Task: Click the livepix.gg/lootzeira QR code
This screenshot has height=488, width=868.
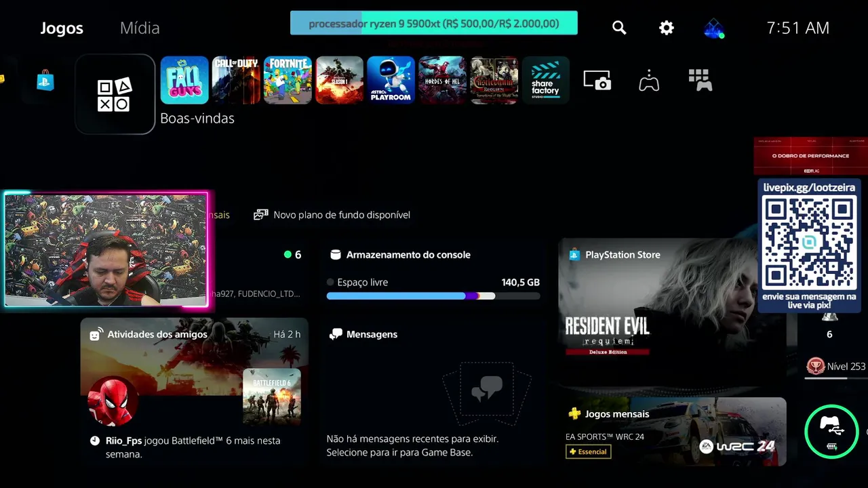Action: pyautogui.click(x=809, y=243)
